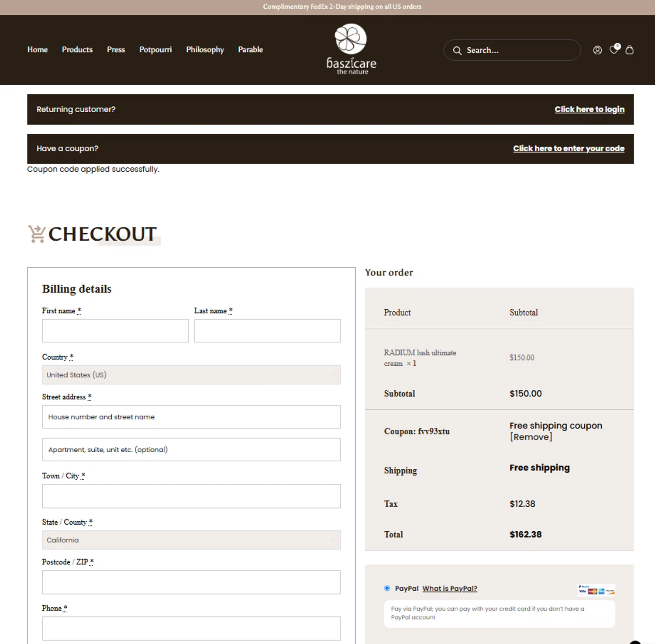Open the Products menu

pyautogui.click(x=77, y=50)
